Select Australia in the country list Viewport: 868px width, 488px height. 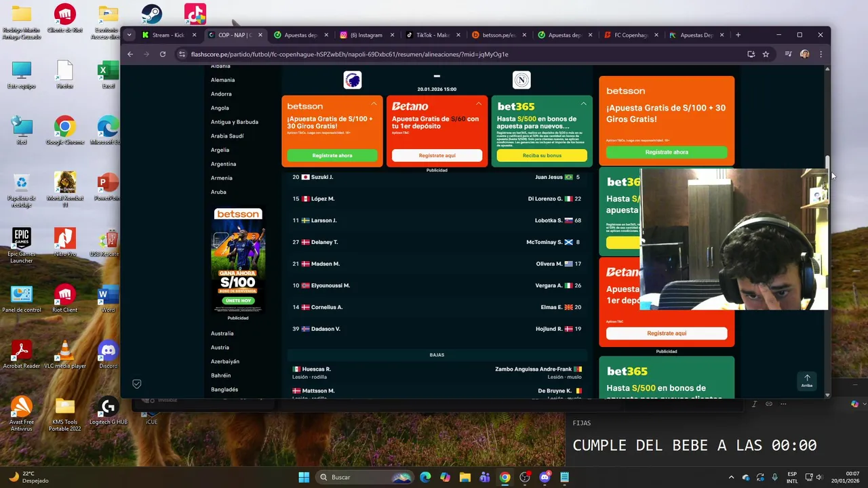[222, 333]
